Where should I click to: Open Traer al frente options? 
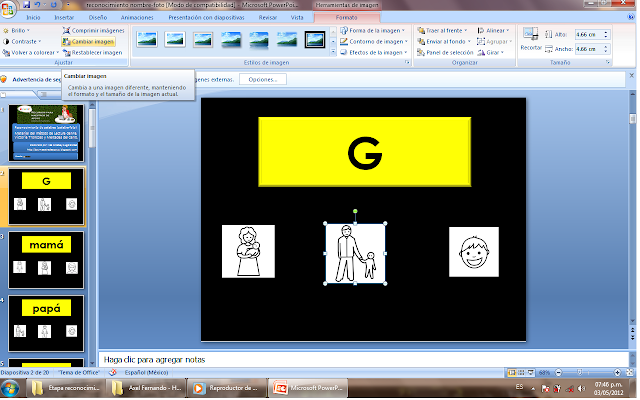tap(442, 31)
